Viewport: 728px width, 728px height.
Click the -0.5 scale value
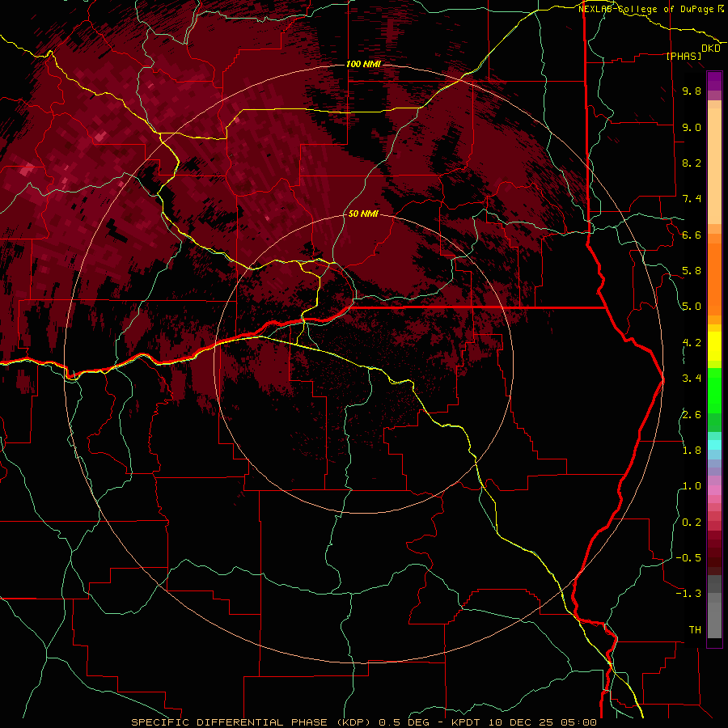pyautogui.click(x=688, y=558)
